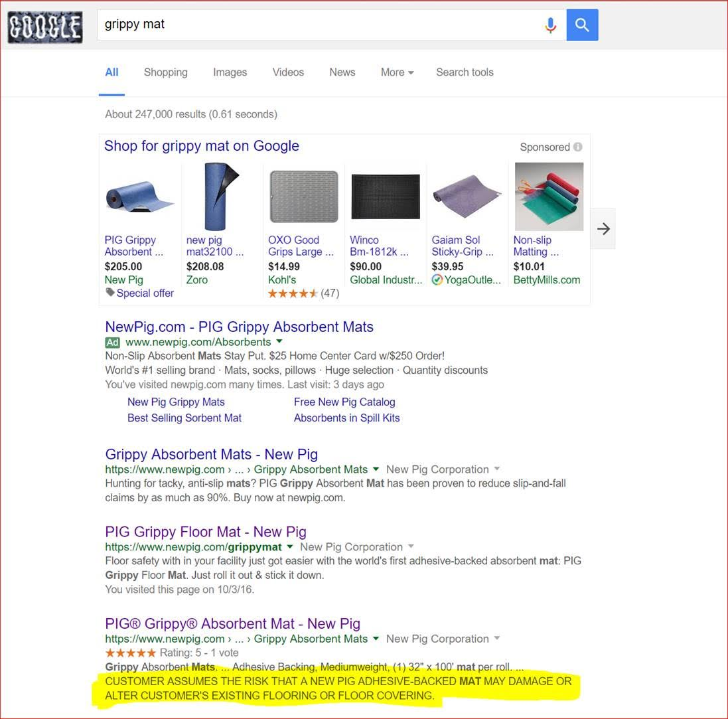Image resolution: width=728 pixels, height=719 pixels.
Task: Click the YogaOutlet verified checkmark badge
Action: coord(437,280)
